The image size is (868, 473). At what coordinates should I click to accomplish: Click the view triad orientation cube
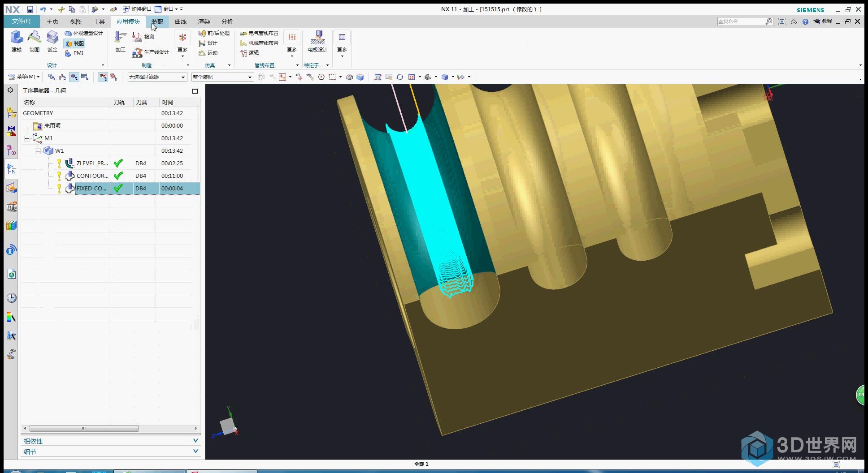[227, 426]
